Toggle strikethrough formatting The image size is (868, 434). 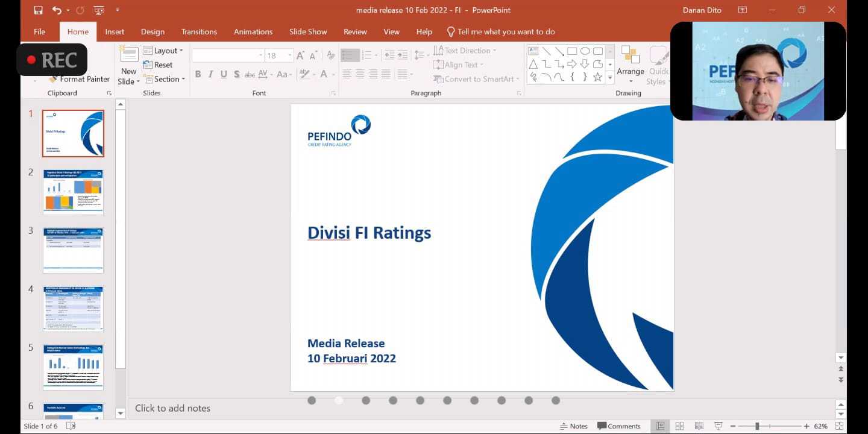point(250,74)
